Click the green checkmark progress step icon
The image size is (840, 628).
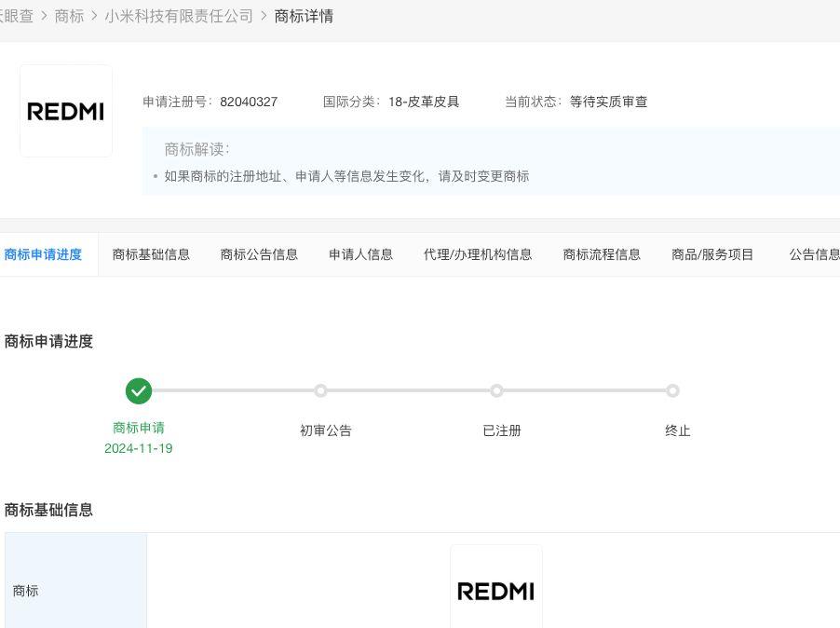(x=139, y=391)
